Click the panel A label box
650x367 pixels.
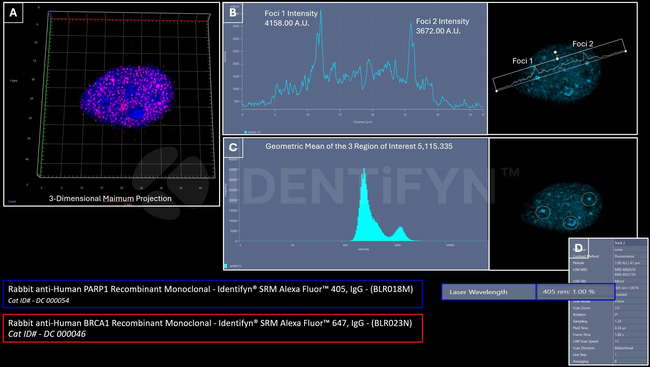13,12
